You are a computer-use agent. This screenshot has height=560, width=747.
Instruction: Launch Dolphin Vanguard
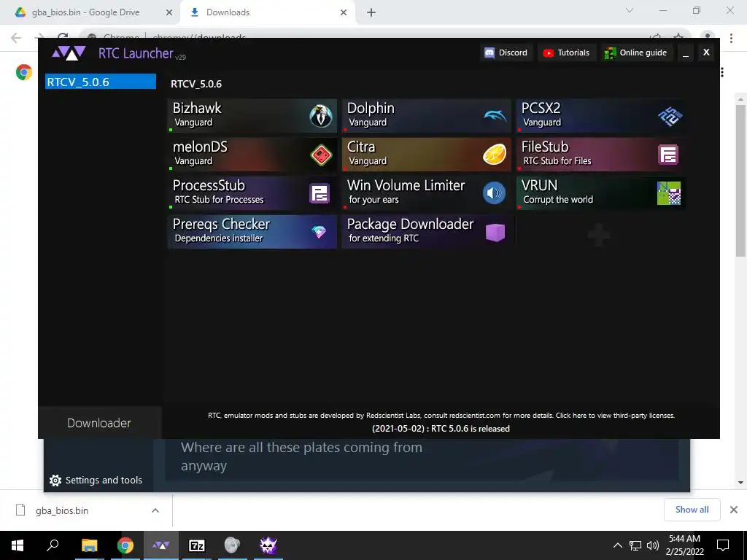pos(426,116)
